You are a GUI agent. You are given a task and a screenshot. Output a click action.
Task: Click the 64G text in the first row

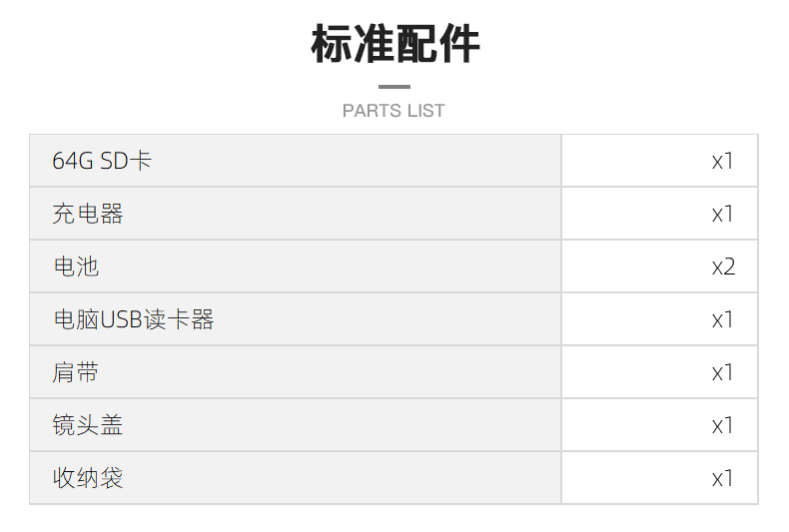click(73, 161)
